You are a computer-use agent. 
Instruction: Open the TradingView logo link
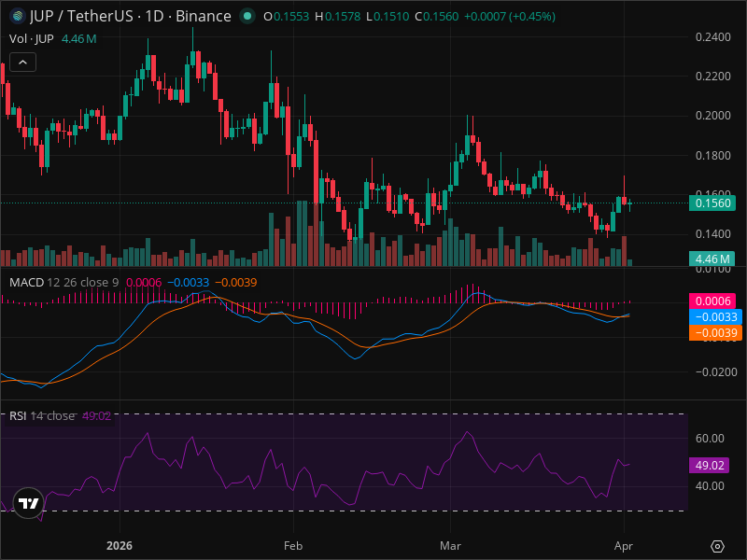click(x=29, y=503)
